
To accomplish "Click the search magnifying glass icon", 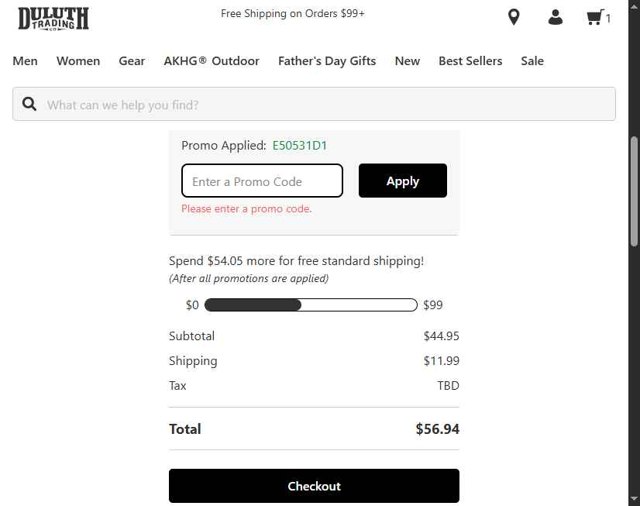I will coord(29,104).
